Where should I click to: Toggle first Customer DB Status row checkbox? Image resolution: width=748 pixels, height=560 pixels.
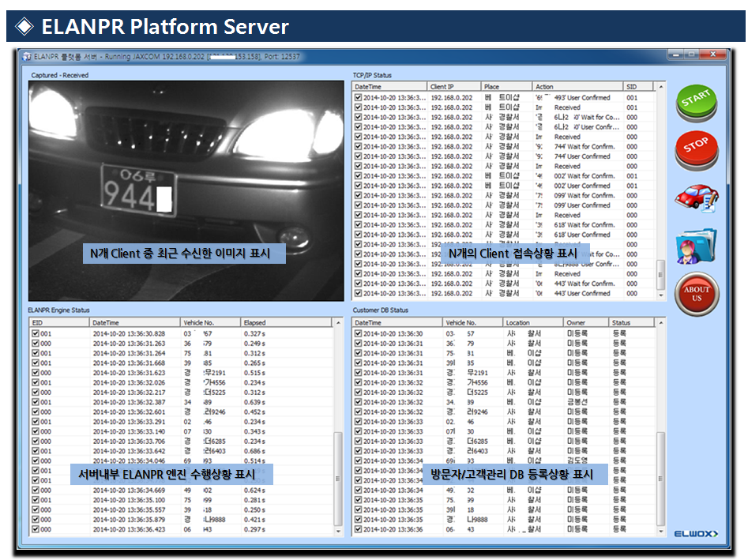(359, 334)
